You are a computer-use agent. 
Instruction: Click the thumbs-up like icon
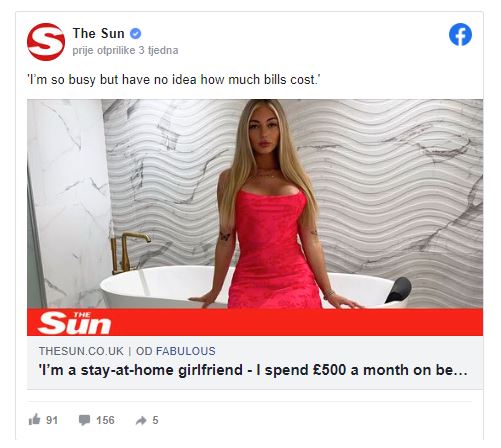(x=34, y=419)
